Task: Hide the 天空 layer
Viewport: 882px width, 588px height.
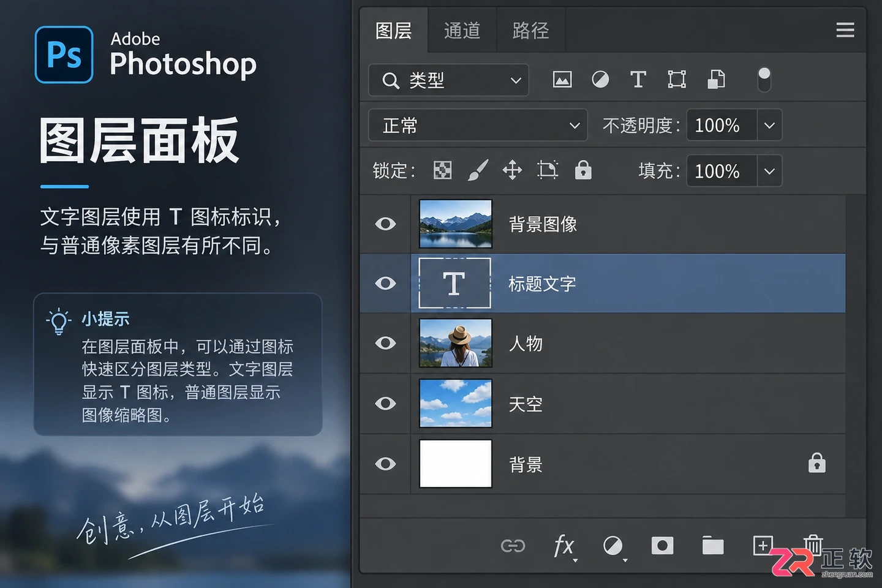Action: pos(385,404)
